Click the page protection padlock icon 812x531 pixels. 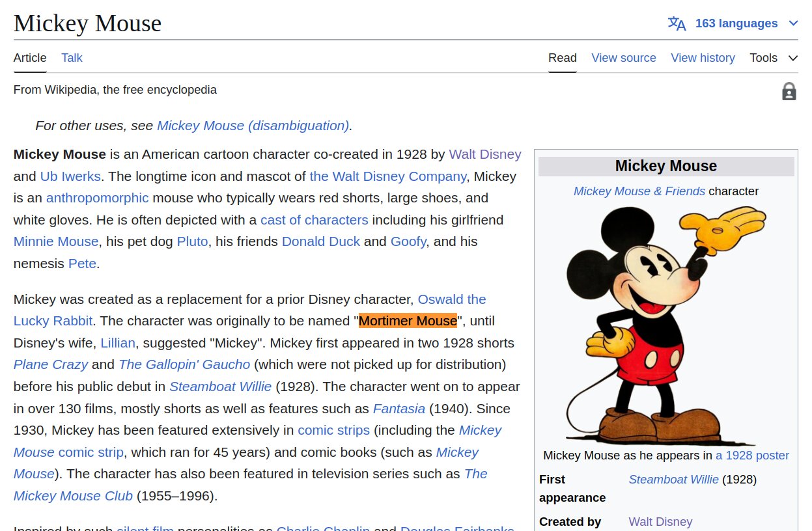(x=789, y=91)
